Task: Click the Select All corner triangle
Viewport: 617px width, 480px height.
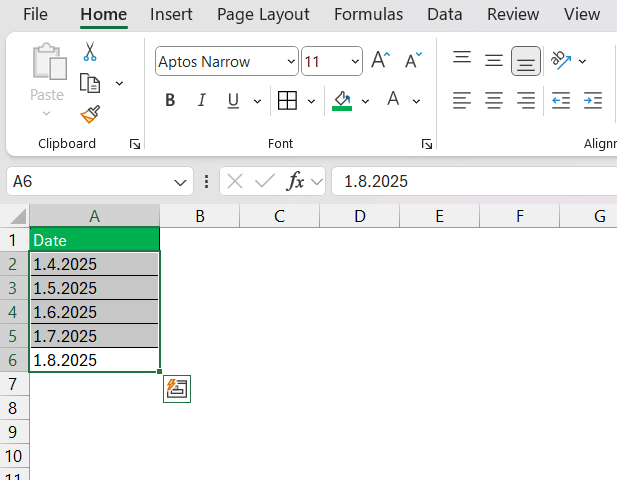Action: tap(18, 216)
